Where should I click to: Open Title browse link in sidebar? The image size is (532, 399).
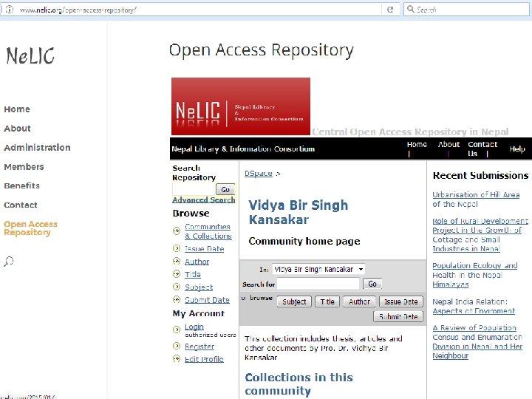coord(192,274)
